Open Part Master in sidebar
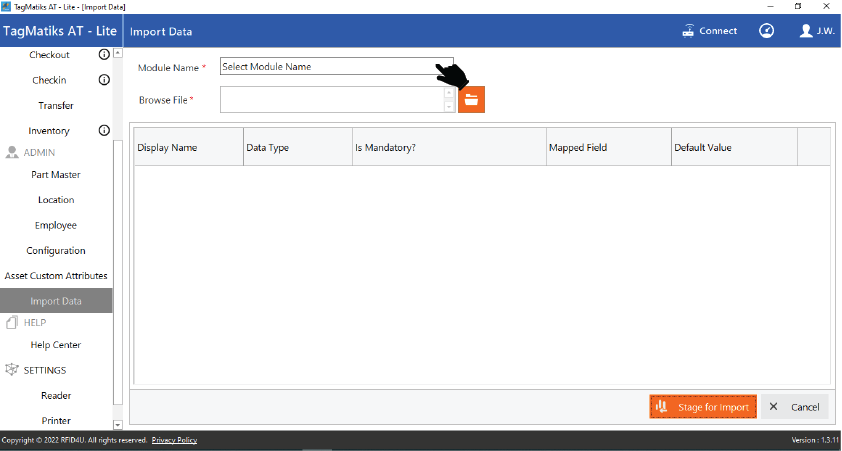Image resolution: width=842 pixels, height=451 pixels. pyautogui.click(x=56, y=175)
